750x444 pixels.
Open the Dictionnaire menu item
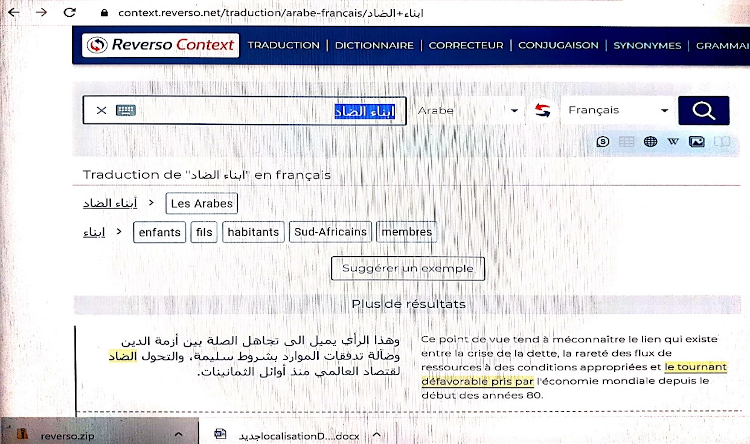pyautogui.click(x=374, y=45)
